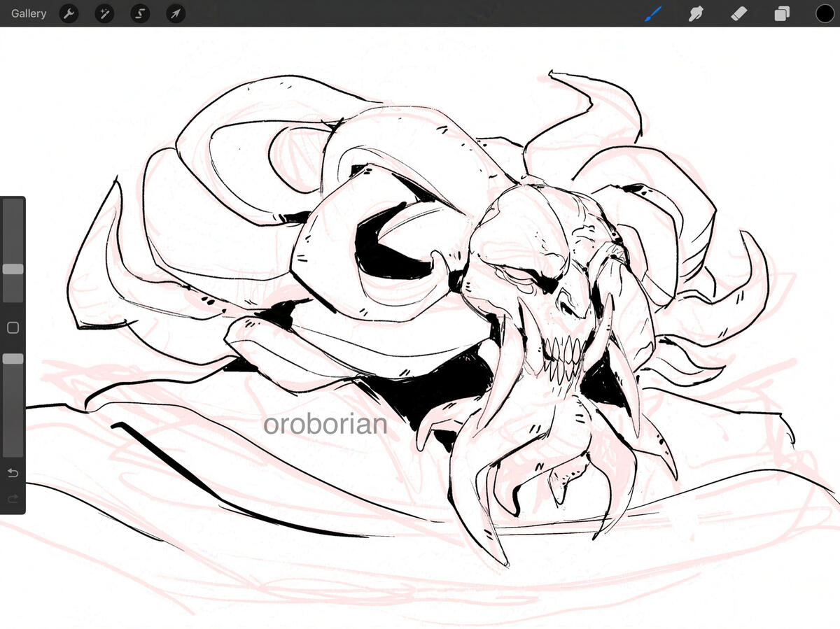
Task: Select the Smudge finger tool
Action: click(695, 13)
